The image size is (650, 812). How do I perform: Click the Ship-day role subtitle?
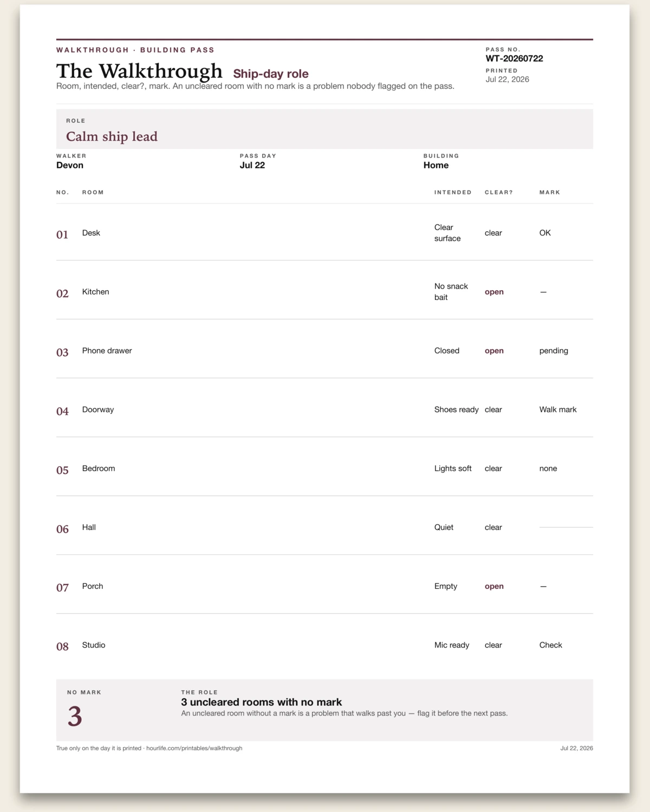coord(271,74)
